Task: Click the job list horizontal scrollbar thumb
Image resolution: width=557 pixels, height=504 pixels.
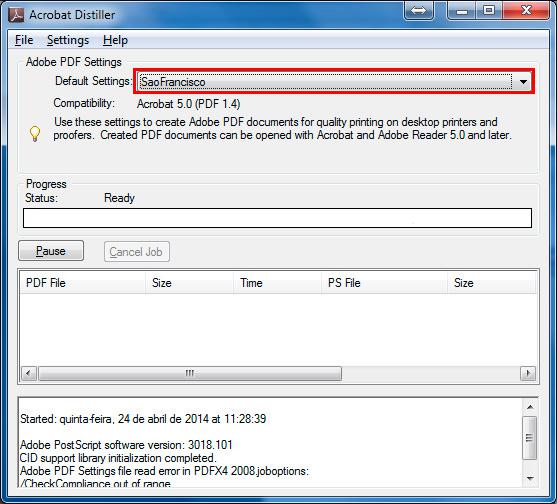Action: (190, 373)
